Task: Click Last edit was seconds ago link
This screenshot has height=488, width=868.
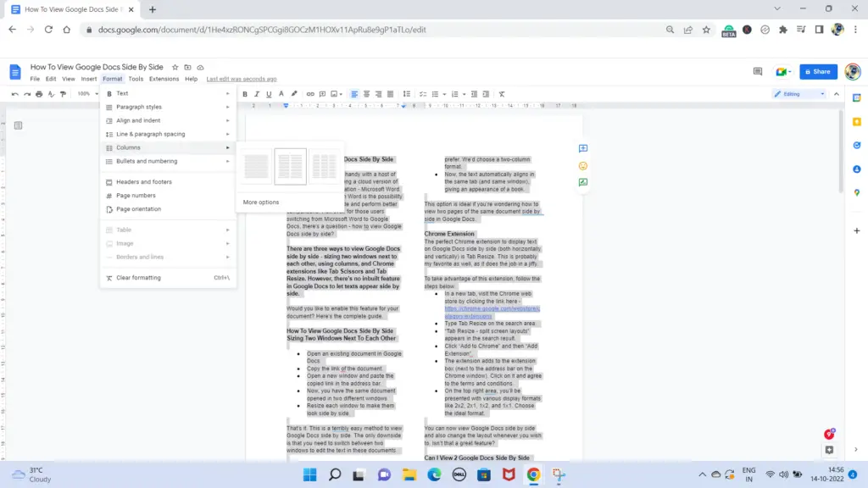Action: [x=242, y=79]
